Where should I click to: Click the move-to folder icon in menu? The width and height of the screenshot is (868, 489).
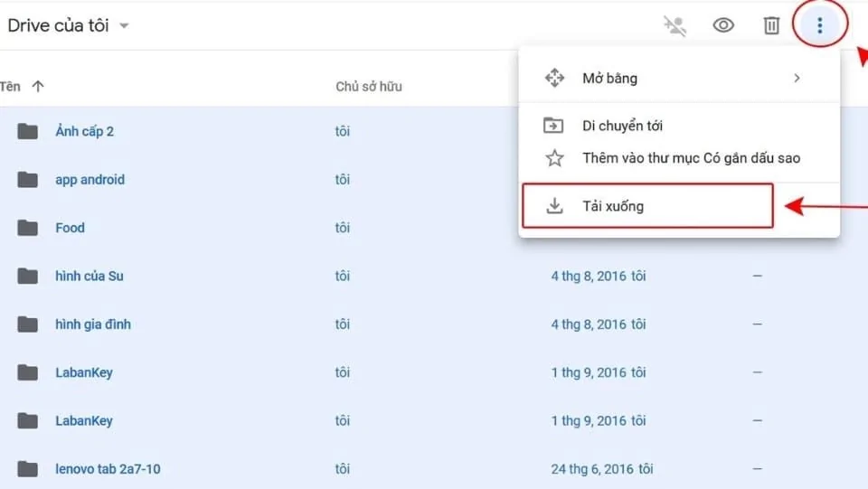(553, 126)
